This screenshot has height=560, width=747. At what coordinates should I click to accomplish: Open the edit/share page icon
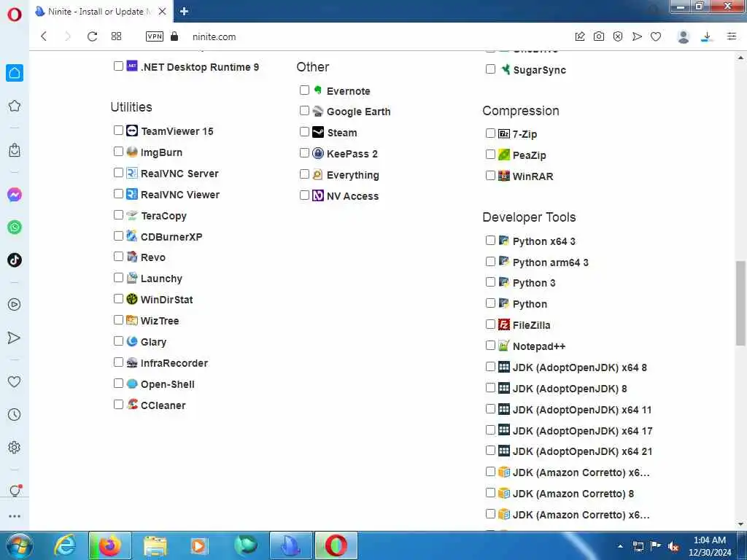(580, 36)
